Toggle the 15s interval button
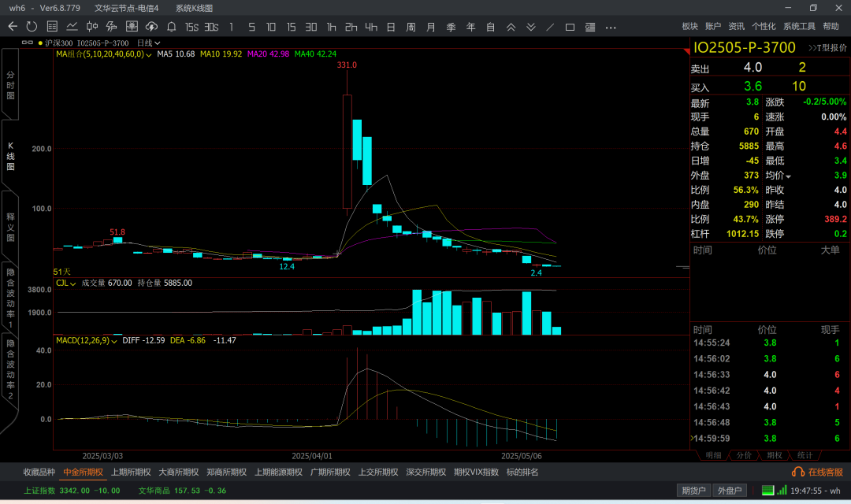This screenshot has height=504, width=851. pyautogui.click(x=191, y=27)
